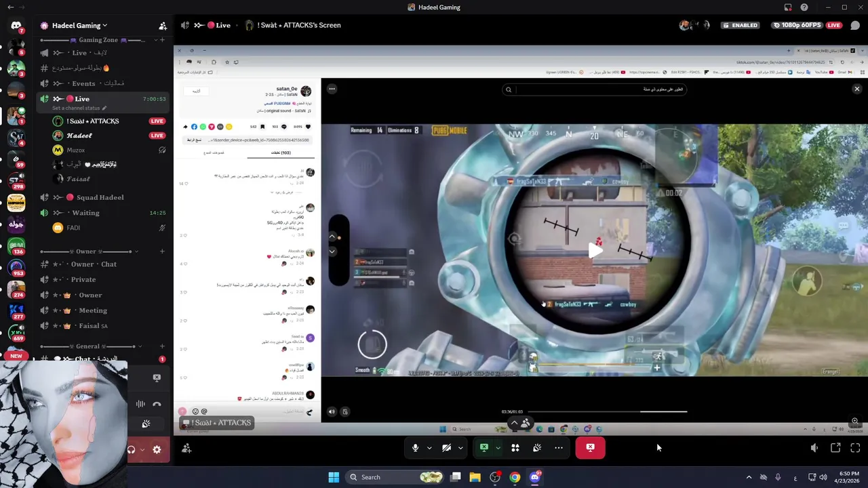Toggle microphone mute in call controls
The width and height of the screenshot is (868, 488).
pyautogui.click(x=415, y=448)
